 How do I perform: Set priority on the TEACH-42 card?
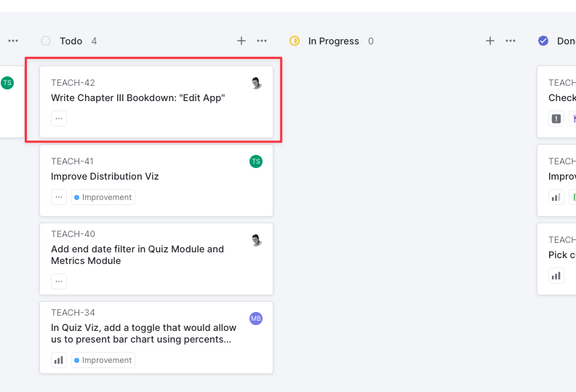pos(59,118)
